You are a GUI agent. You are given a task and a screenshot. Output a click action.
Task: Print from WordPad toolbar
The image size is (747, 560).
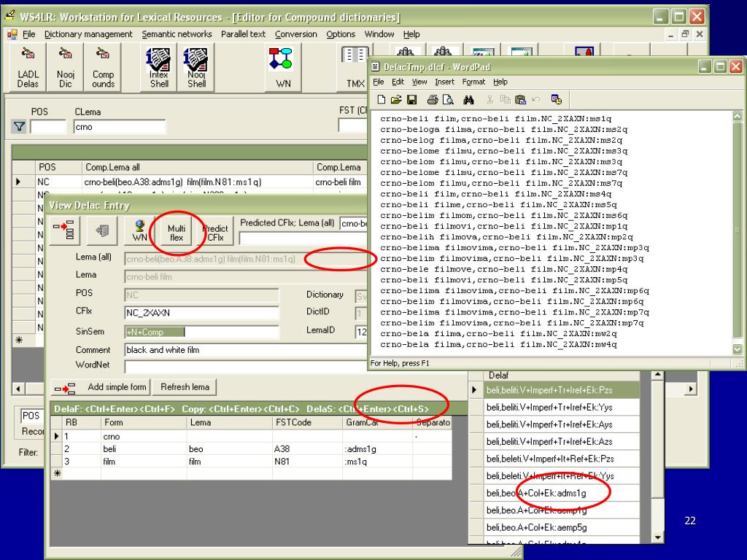pos(433,99)
